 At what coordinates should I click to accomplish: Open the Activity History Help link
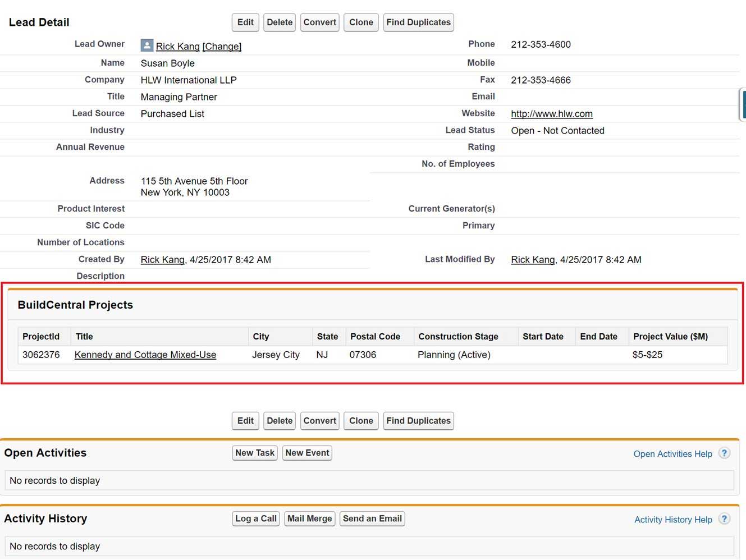tap(673, 520)
